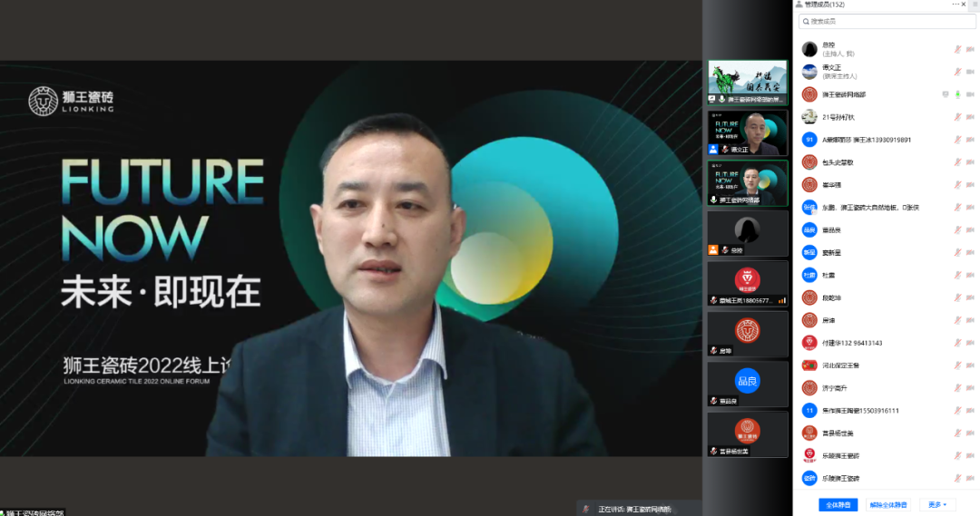
Task: Click the muted mic icon for 付建华
Action: [x=957, y=343]
